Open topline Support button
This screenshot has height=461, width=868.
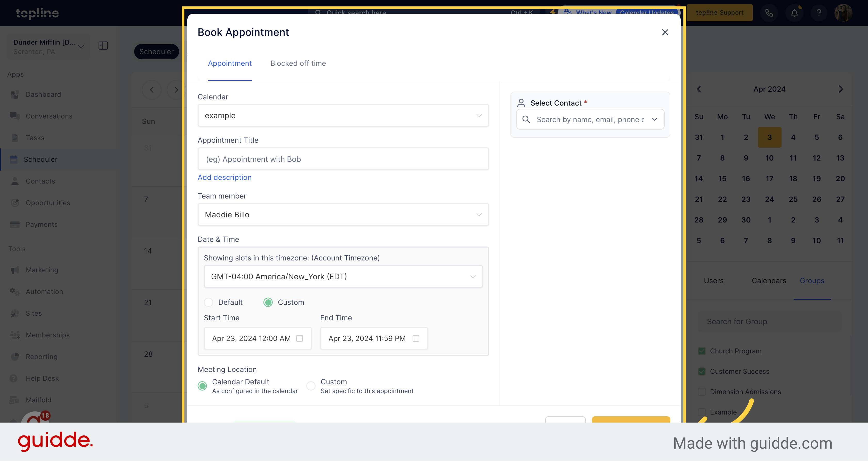[x=719, y=13]
